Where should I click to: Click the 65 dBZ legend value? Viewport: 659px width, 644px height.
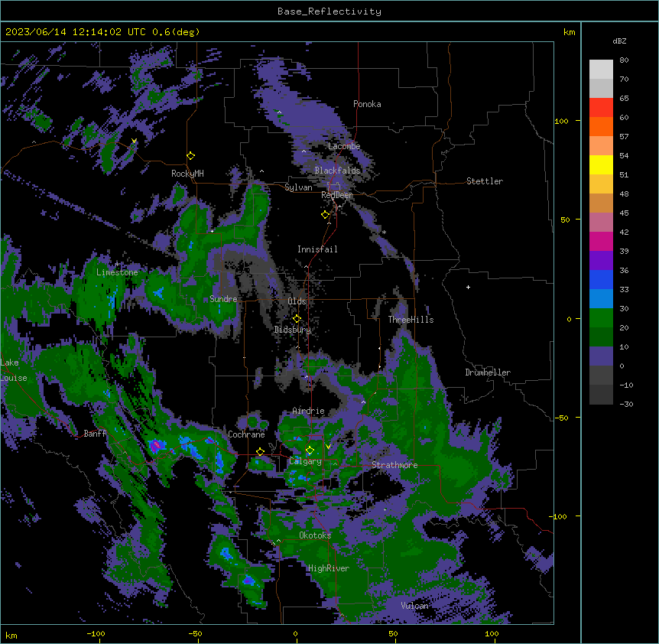pyautogui.click(x=624, y=99)
